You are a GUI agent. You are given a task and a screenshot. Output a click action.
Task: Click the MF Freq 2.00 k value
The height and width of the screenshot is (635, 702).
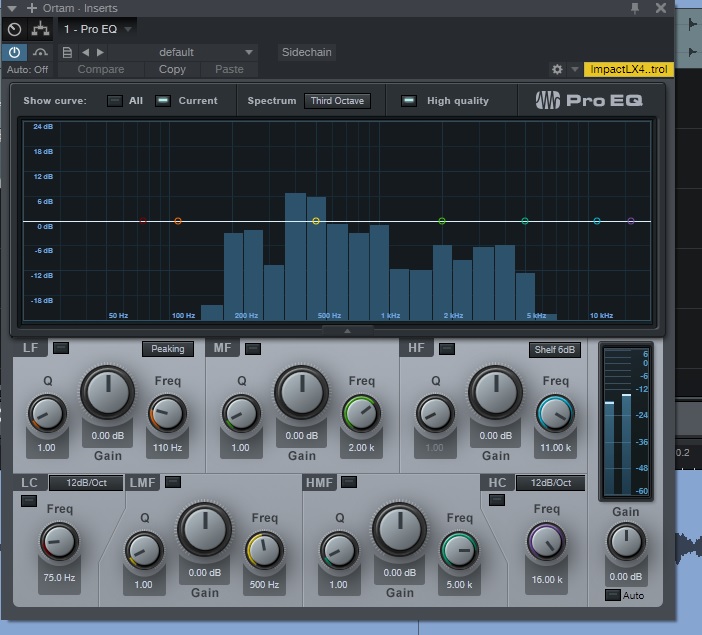[361, 447]
